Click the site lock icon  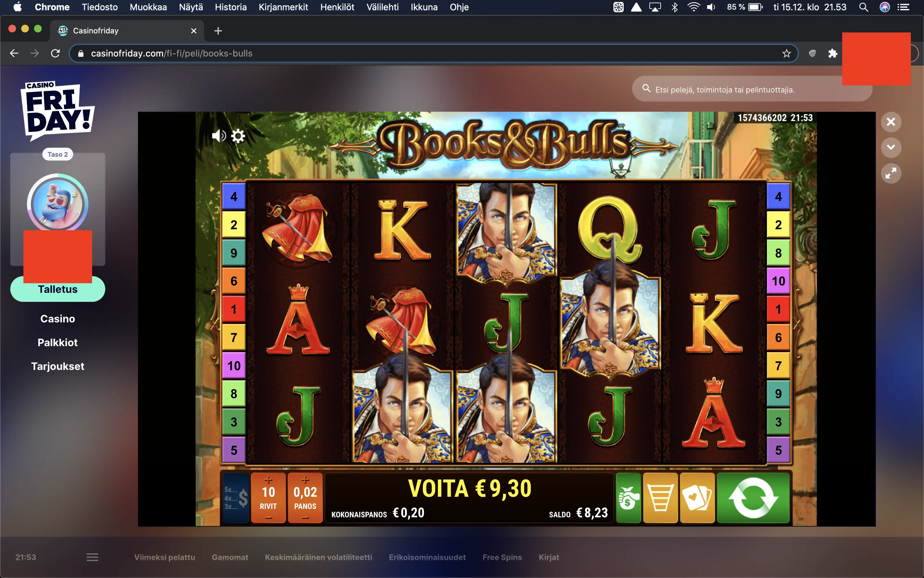coord(81,54)
